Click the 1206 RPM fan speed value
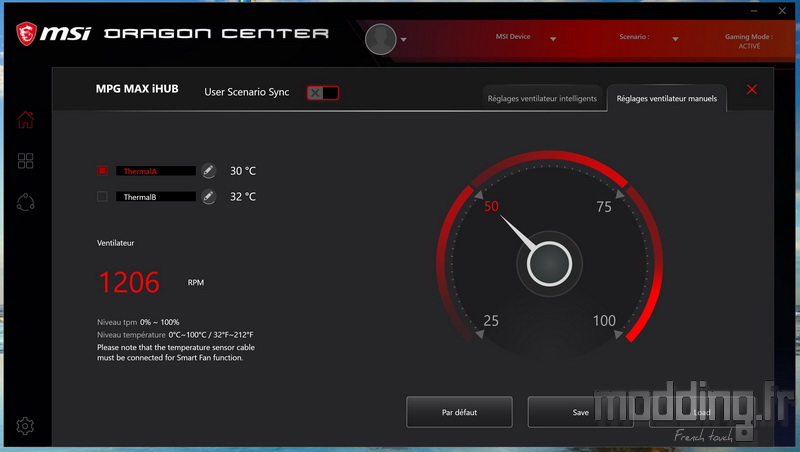 129,282
